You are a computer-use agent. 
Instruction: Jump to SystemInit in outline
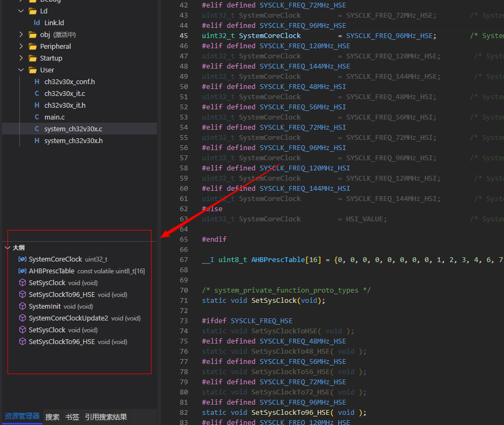click(61, 306)
